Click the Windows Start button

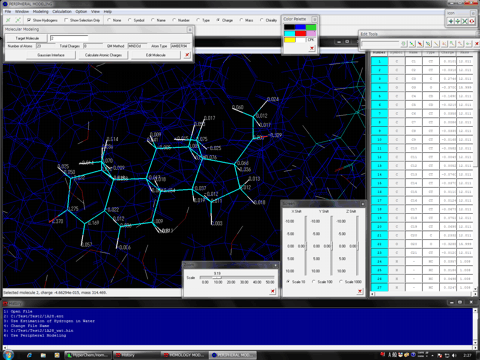[8, 355]
